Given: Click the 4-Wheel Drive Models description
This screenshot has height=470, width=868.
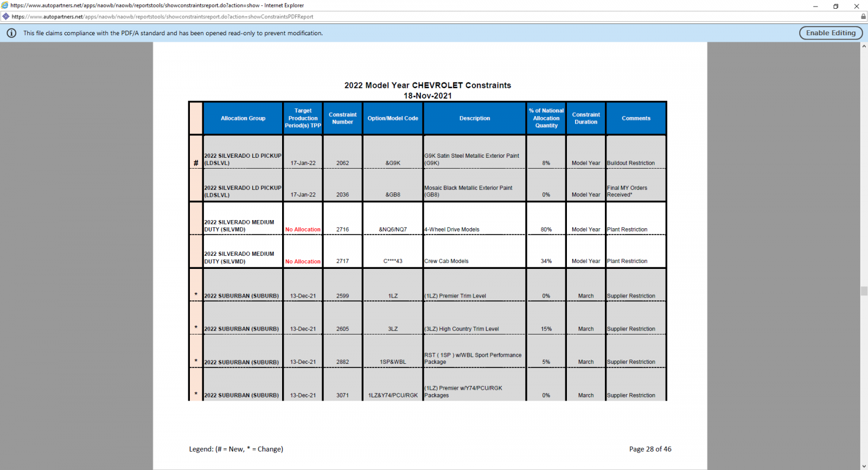Looking at the screenshot, I should tap(452, 230).
